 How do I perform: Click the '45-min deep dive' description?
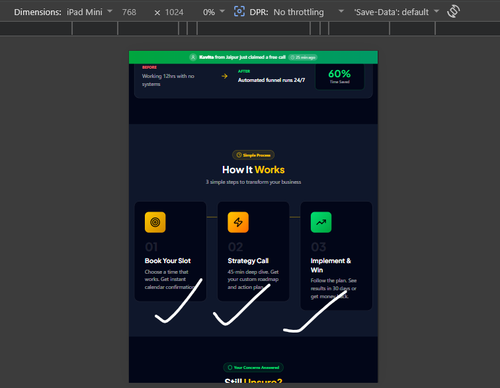pos(253,279)
